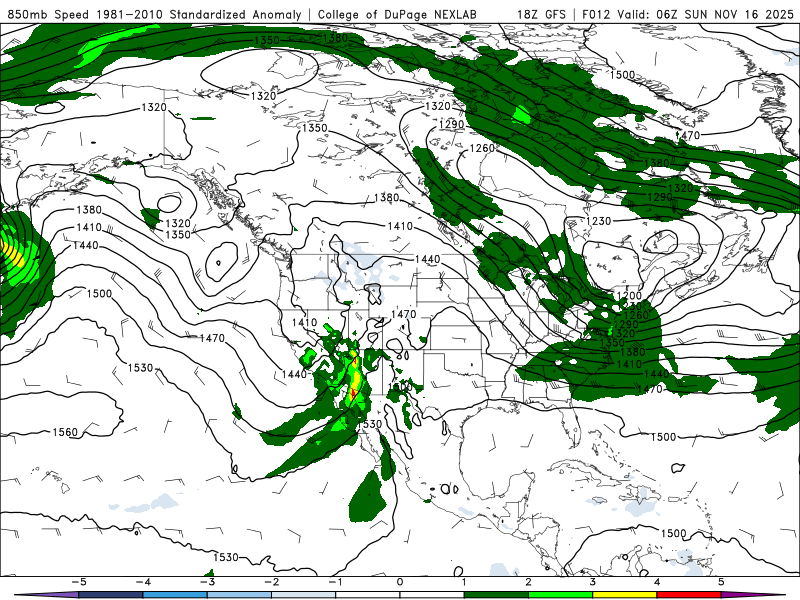Click the '1230' height contour label
The image size is (800, 600).
click(x=598, y=221)
